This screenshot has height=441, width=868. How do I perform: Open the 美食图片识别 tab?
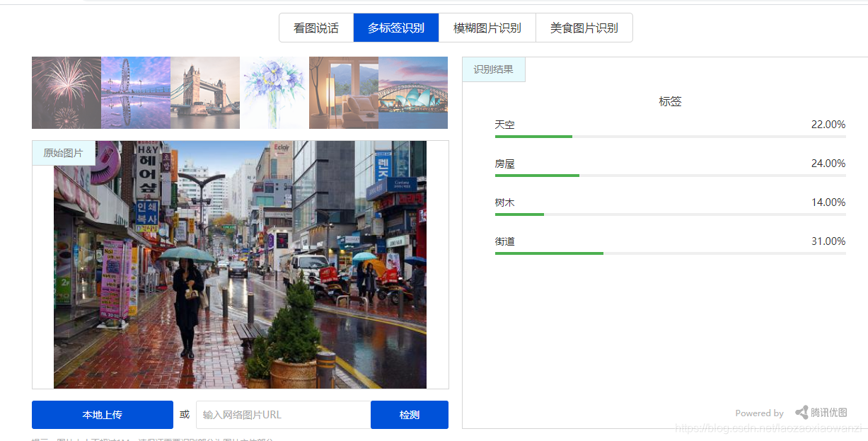(584, 28)
